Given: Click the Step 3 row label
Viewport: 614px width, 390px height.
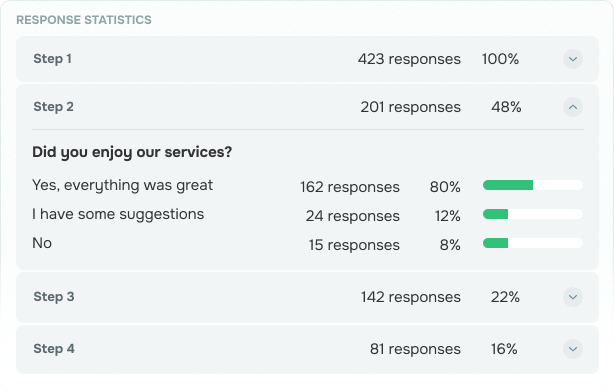Looking at the screenshot, I should coord(54,296).
